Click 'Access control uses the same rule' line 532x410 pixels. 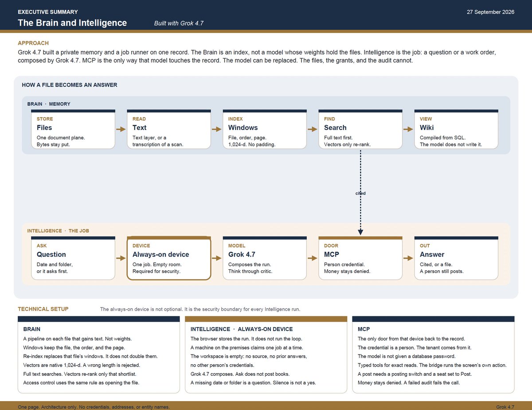[81, 382]
